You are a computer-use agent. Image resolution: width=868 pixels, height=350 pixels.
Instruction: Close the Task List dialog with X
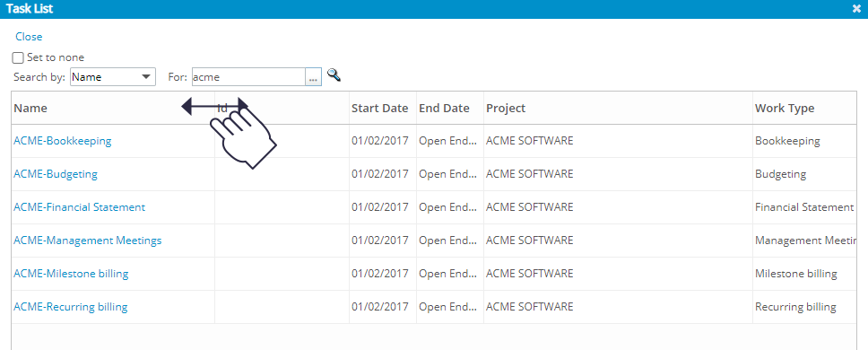[x=855, y=8]
